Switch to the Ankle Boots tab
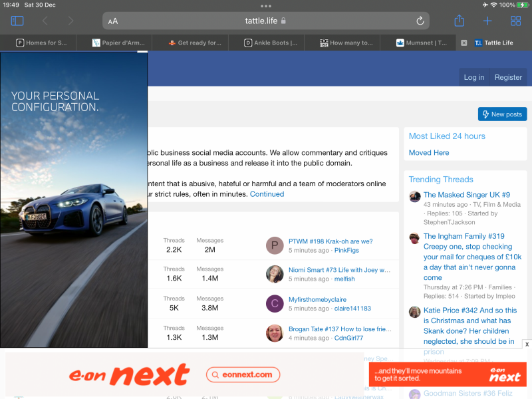 [x=267, y=43]
